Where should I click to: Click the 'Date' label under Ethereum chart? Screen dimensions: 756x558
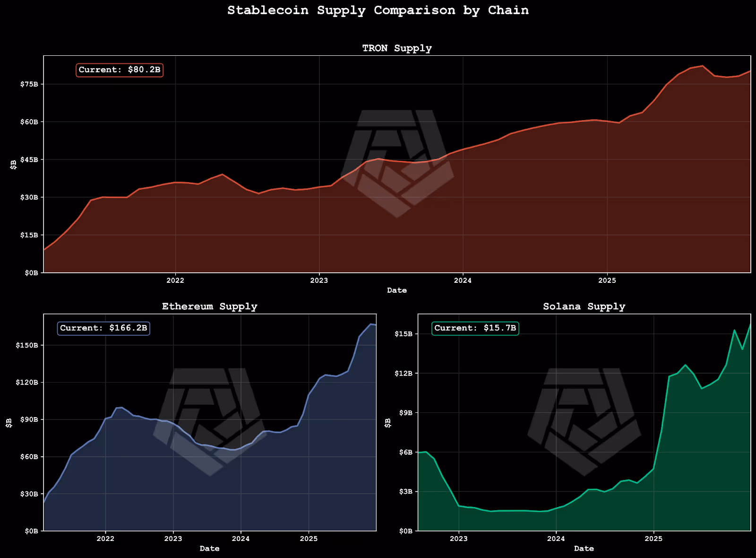pyautogui.click(x=210, y=549)
